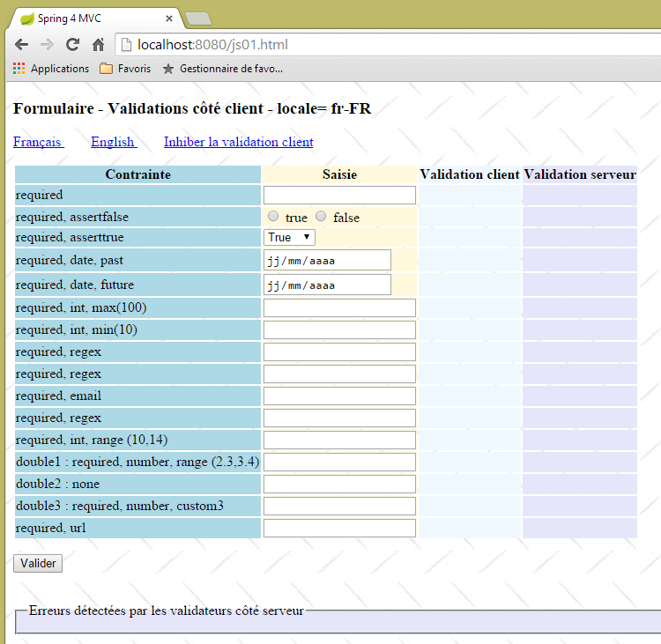Reload the page with the refresh icon
Viewport: 661px width, 644px height.
(73, 45)
